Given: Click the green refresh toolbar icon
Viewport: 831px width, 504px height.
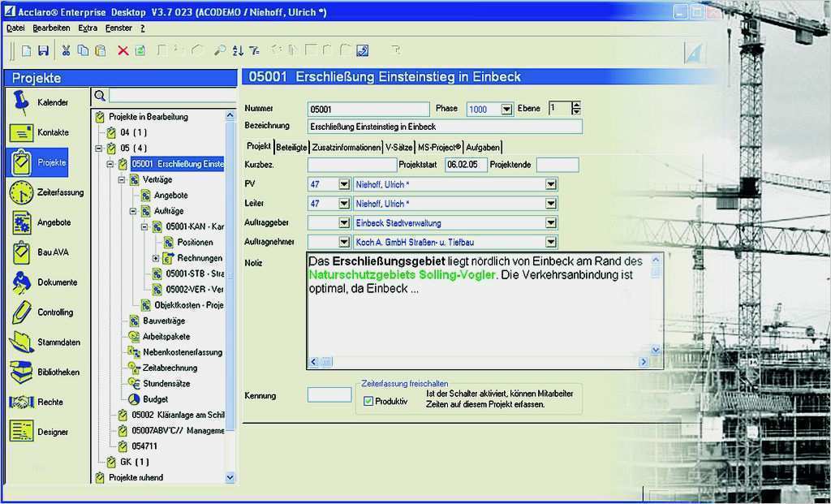Looking at the screenshot, I should tap(140, 51).
